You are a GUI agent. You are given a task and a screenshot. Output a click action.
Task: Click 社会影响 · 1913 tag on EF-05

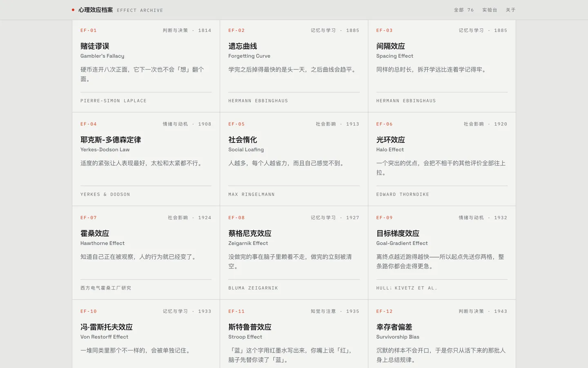(x=337, y=124)
